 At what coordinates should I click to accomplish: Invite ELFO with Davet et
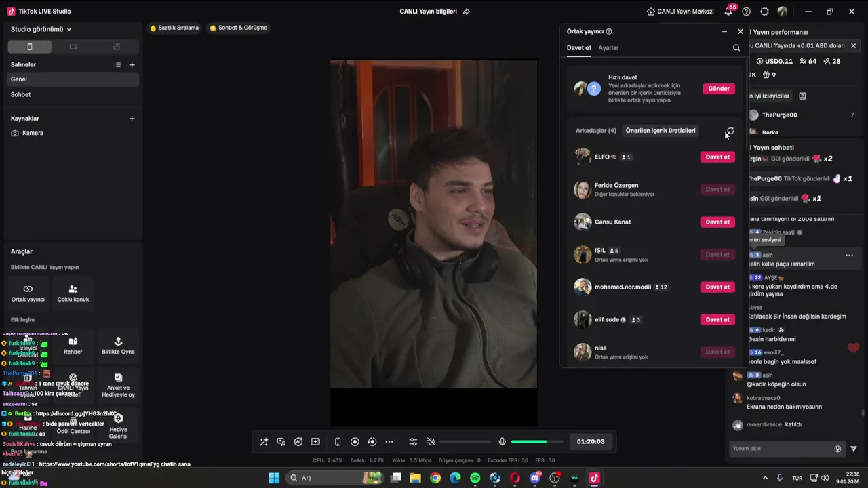[x=717, y=157]
